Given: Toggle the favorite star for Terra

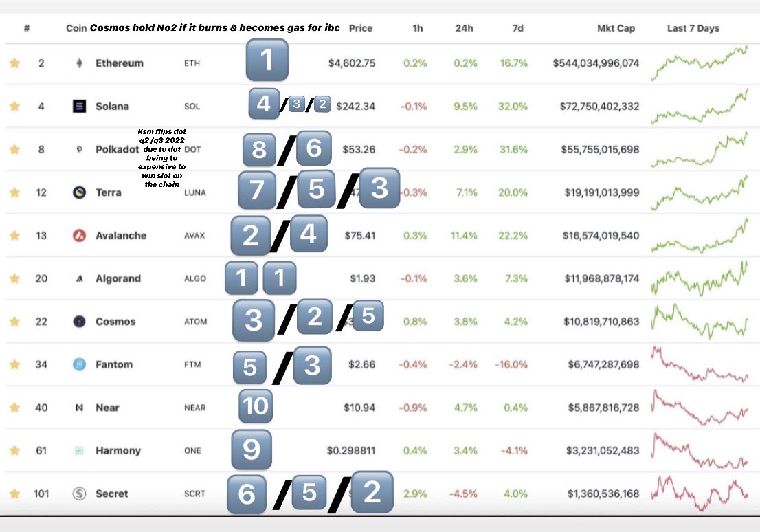Looking at the screenshot, I should [x=14, y=192].
